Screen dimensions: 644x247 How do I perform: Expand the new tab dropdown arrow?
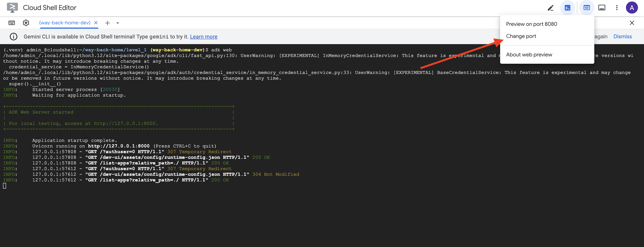pos(118,23)
